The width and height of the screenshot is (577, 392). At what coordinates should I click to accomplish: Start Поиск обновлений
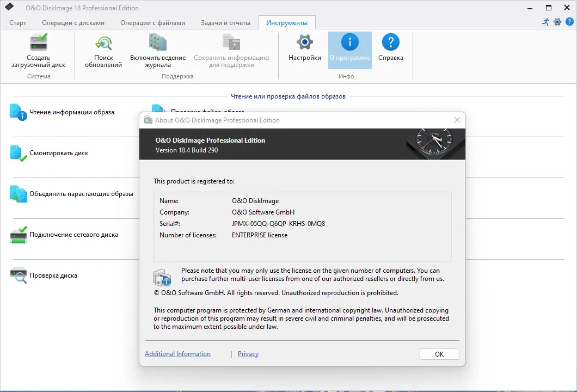pyautogui.click(x=103, y=52)
